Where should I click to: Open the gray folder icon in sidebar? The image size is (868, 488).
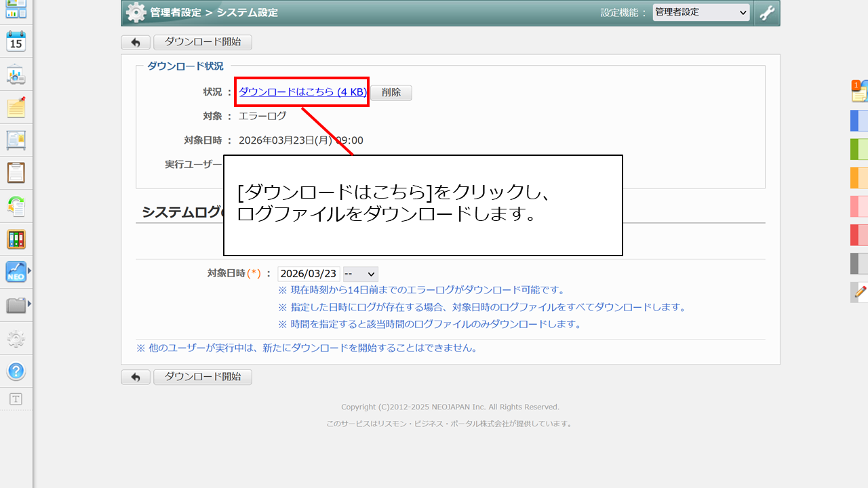(x=16, y=305)
